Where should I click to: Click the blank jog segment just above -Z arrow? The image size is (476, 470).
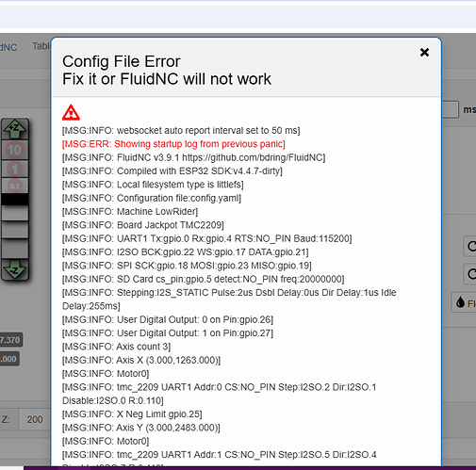[15, 249]
